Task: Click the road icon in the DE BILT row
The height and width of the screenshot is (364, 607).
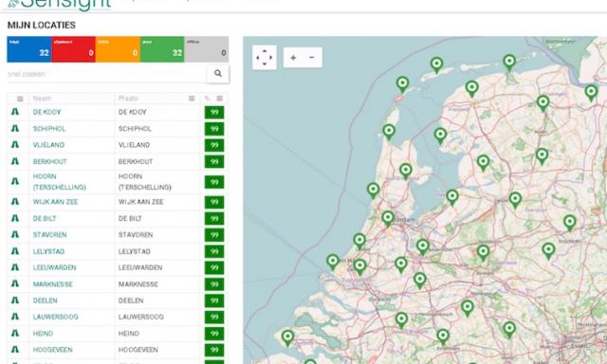Action: [15, 218]
